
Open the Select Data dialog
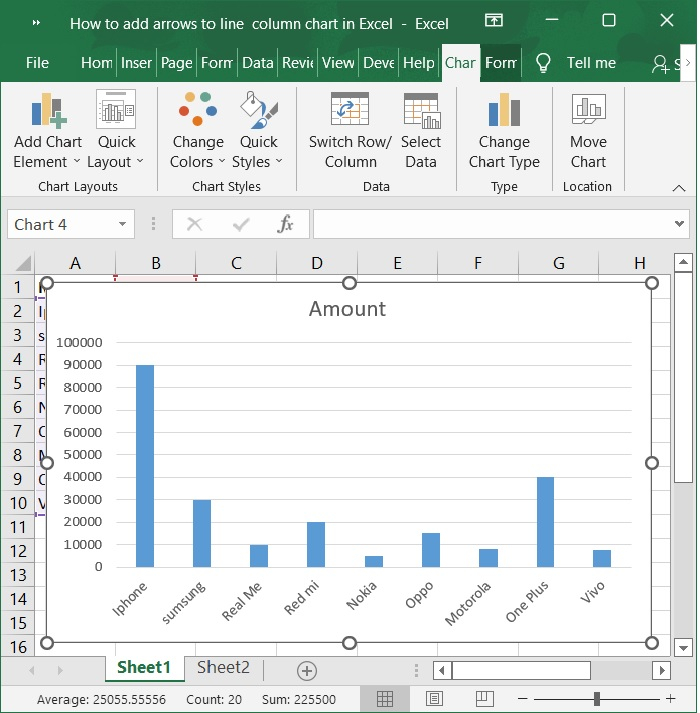(x=421, y=131)
